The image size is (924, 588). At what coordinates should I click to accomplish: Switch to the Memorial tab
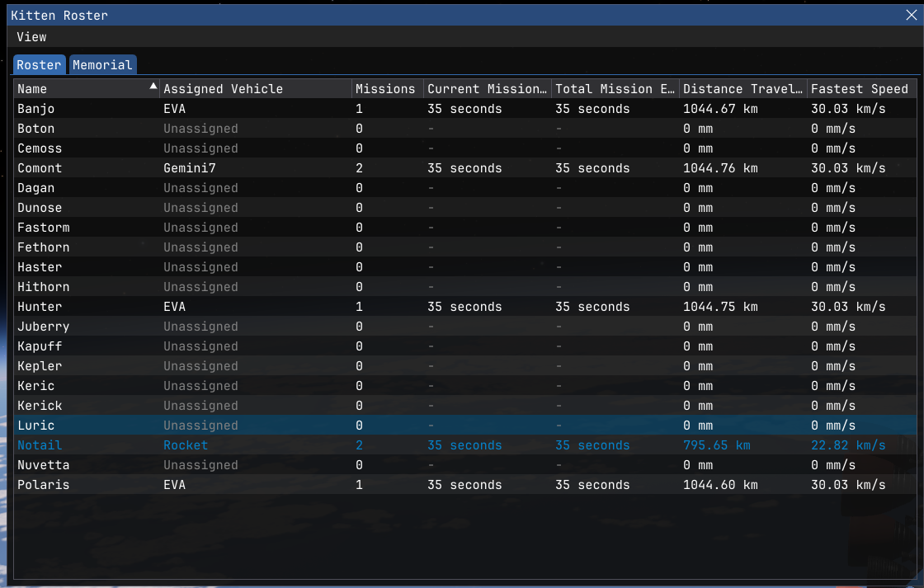point(102,65)
